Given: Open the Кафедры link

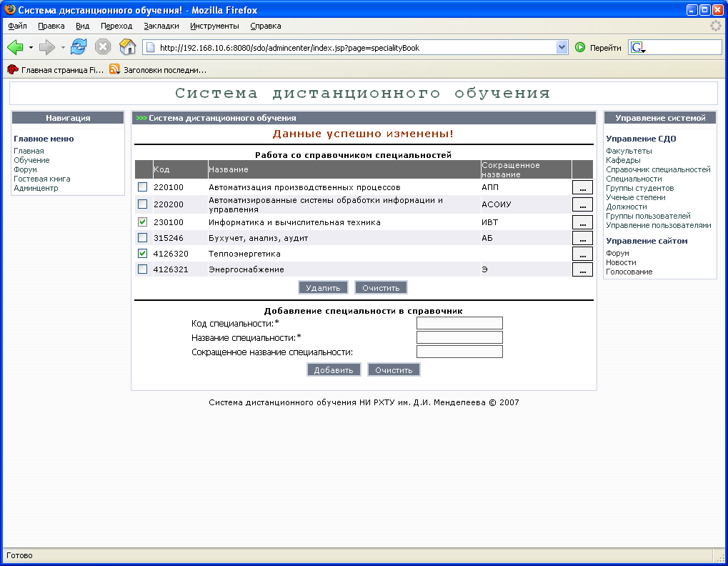Looking at the screenshot, I should [x=623, y=160].
